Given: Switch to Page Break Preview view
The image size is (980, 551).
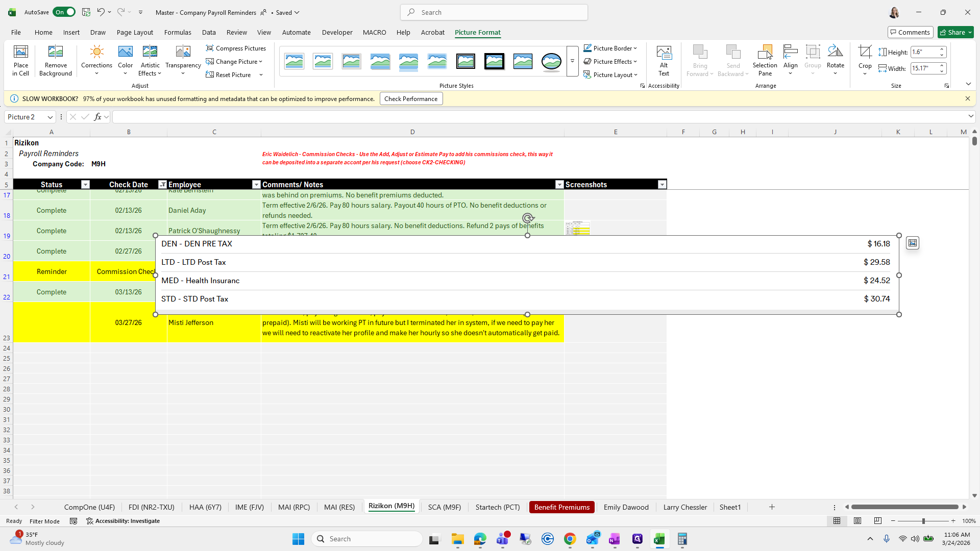Looking at the screenshot, I should [878, 521].
